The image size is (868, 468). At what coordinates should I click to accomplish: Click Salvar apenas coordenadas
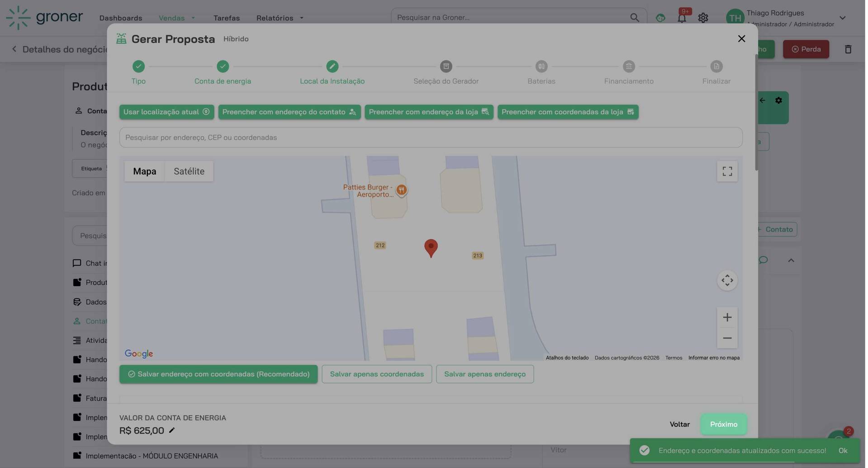coord(376,374)
